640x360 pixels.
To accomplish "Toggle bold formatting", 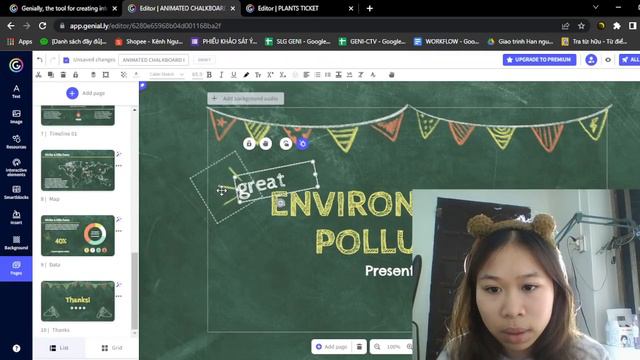I will click(x=209, y=75).
